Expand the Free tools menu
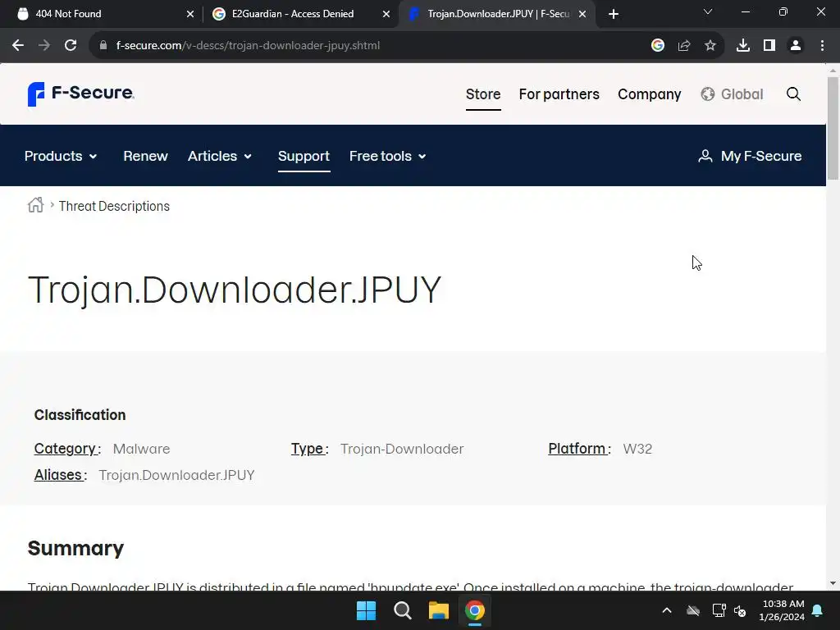The height and width of the screenshot is (630, 840). coord(388,156)
